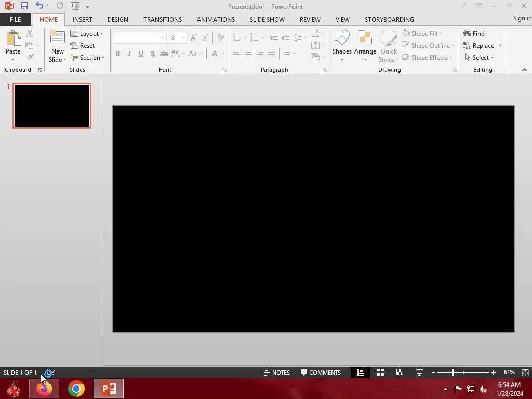Image resolution: width=532 pixels, height=399 pixels.
Task: Open the COMMENTS pane
Action: tap(321, 373)
